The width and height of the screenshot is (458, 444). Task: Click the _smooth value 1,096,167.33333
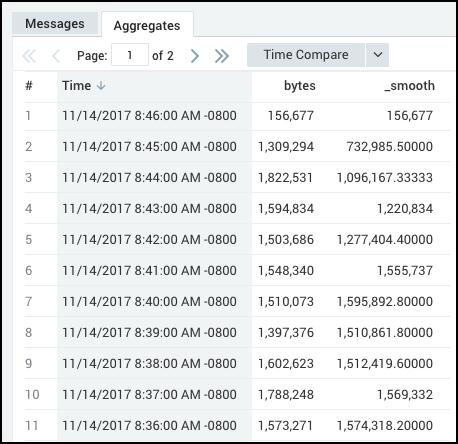click(x=385, y=178)
